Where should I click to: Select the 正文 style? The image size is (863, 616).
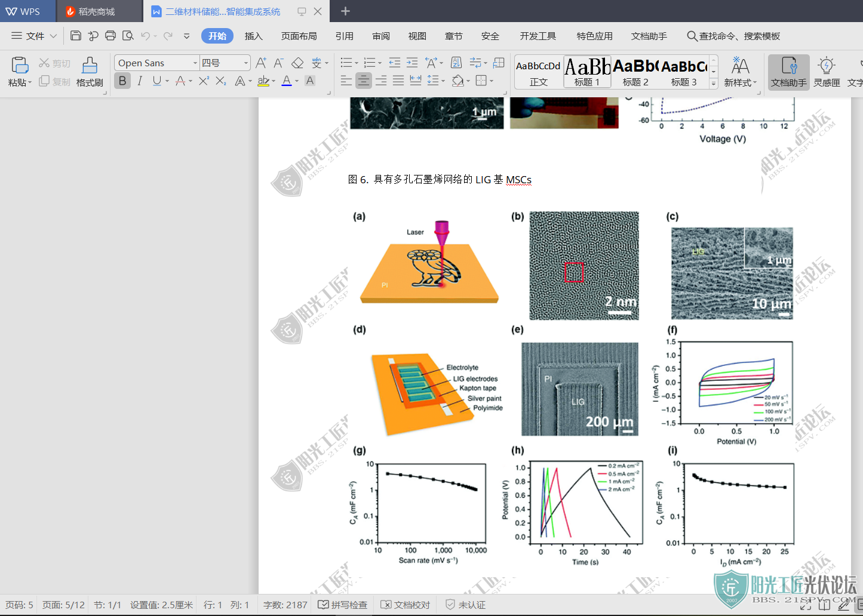coord(539,72)
